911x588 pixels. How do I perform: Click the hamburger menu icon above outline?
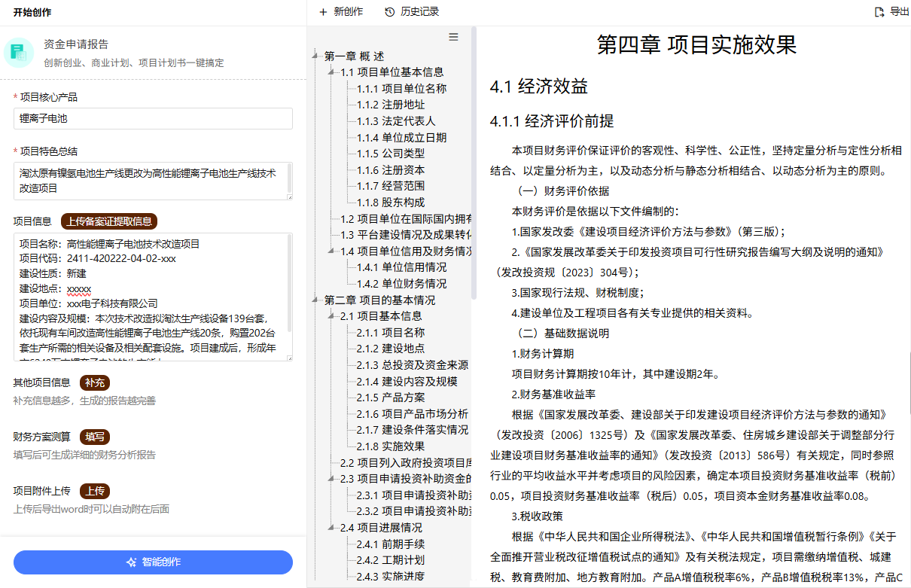pyautogui.click(x=453, y=37)
